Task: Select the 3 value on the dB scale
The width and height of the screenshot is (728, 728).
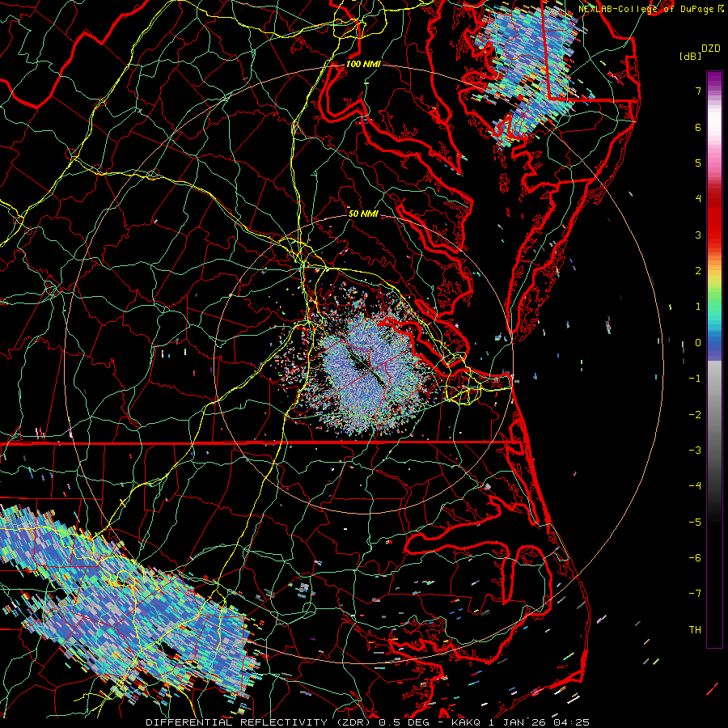Action: [698, 235]
